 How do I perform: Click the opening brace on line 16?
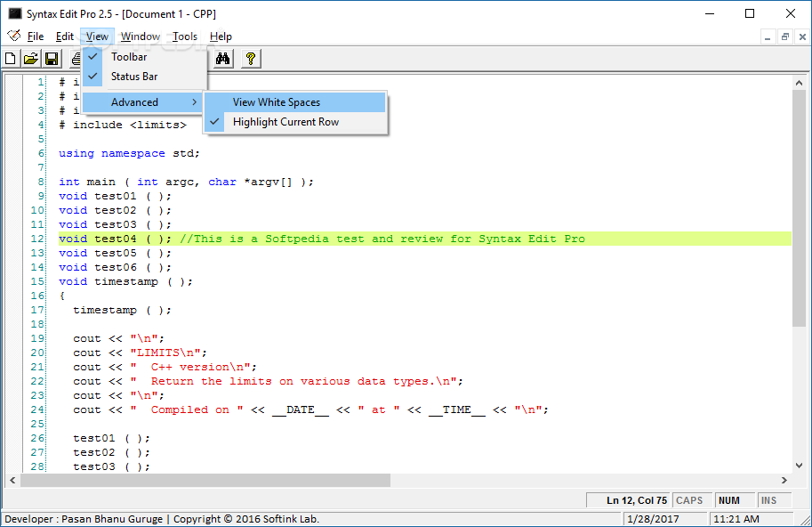click(62, 296)
